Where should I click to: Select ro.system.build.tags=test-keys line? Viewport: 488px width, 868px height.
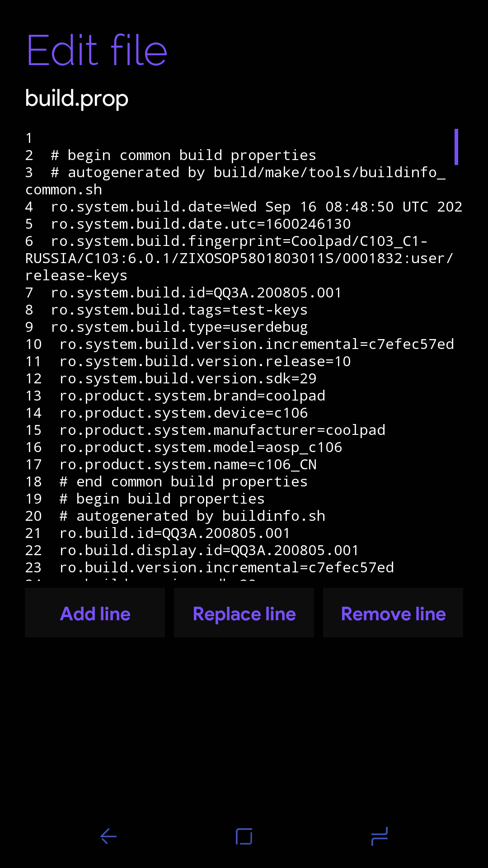(x=179, y=310)
